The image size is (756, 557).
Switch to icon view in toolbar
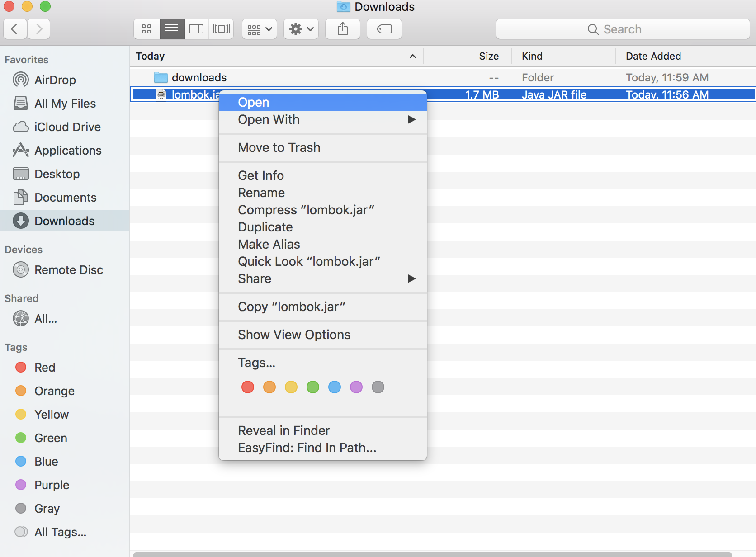pyautogui.click(x=146, y=29)
